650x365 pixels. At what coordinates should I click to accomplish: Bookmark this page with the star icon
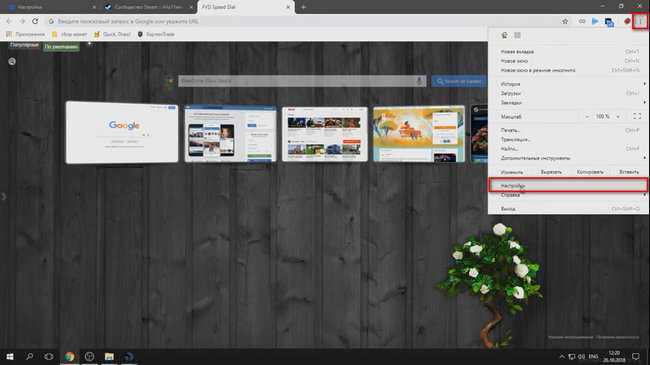(x=565, y=21)
